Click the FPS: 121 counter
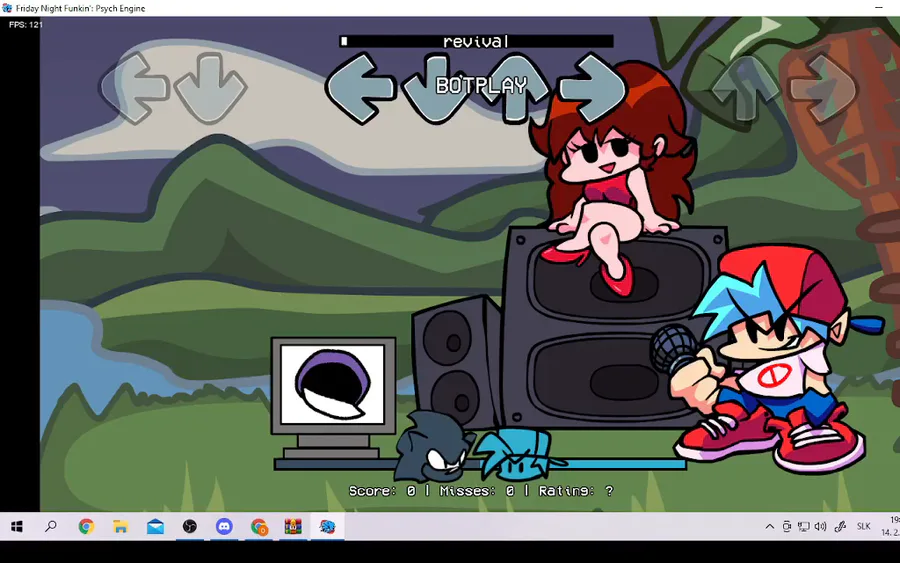 tap(26, 24)
